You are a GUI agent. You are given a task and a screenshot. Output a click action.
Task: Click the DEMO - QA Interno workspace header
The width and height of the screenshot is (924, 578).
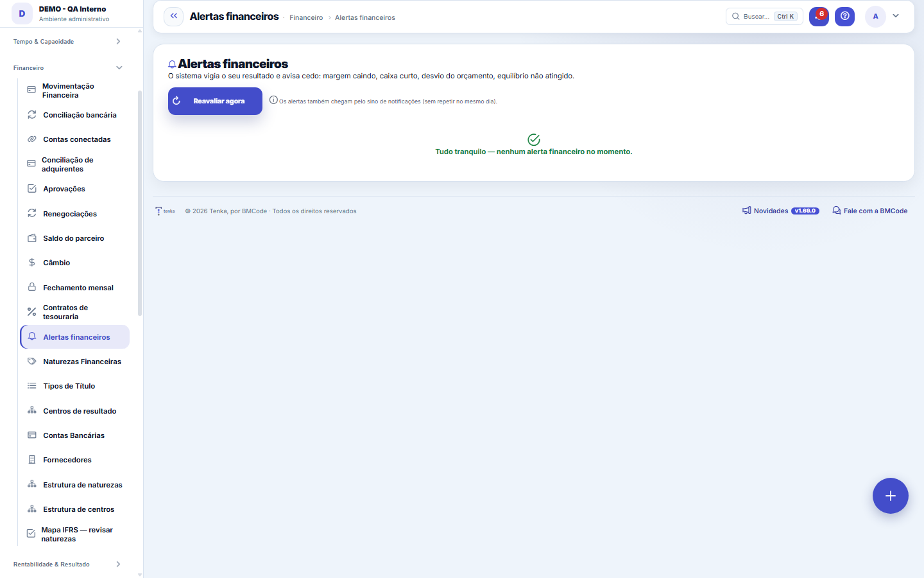(x=71, y=13)
